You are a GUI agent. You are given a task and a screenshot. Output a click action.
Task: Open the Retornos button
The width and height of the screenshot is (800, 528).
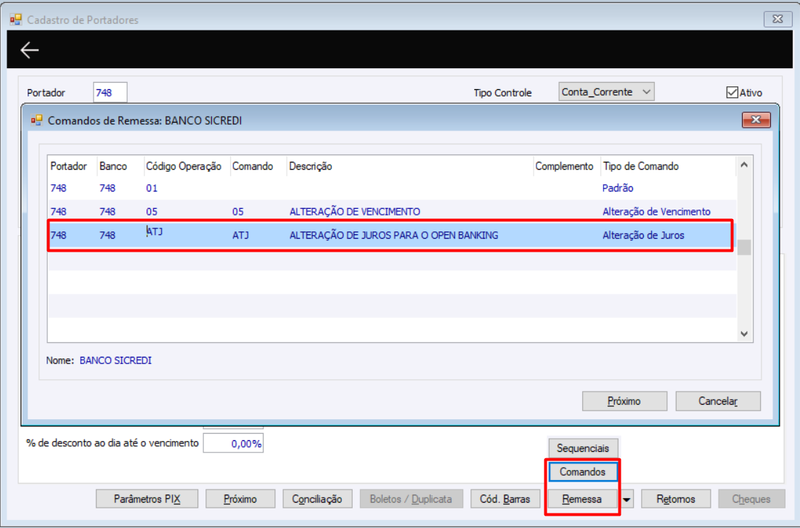click(676, 499)
